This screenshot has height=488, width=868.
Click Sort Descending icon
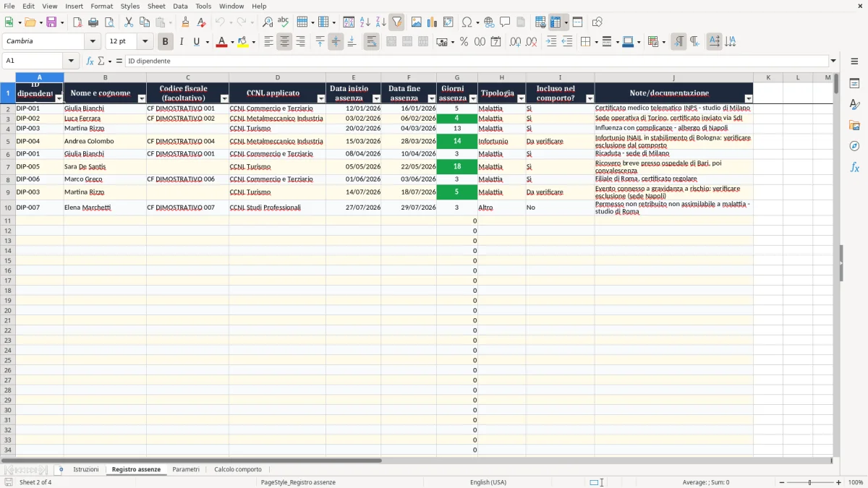(x=381, y=22)
